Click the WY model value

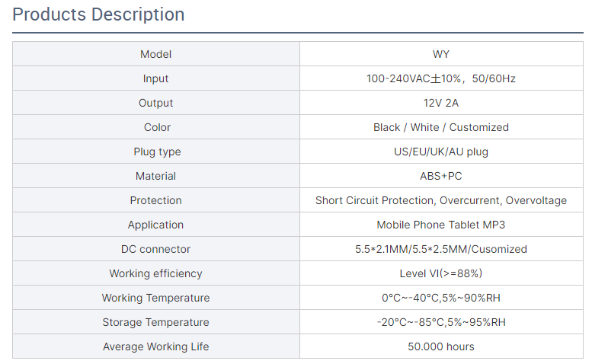click(441, 54)
